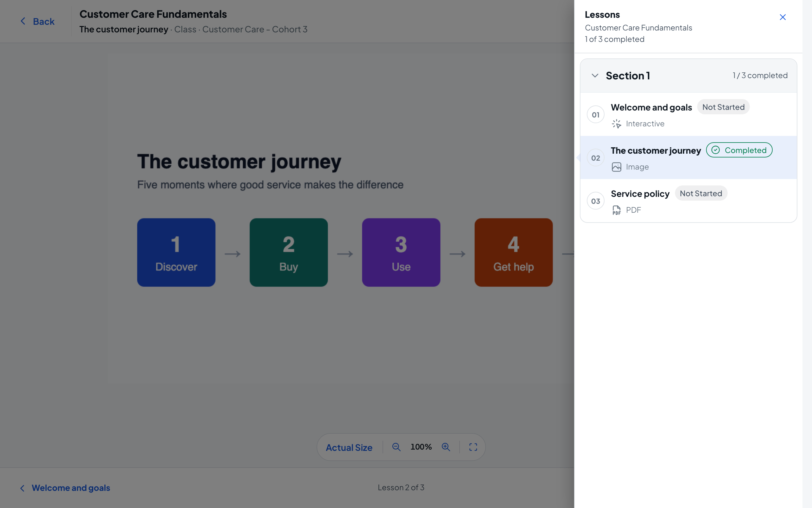Screen dimensions: 812x508
Task: Close the Lessons panel
Action: tap(783, 17)
